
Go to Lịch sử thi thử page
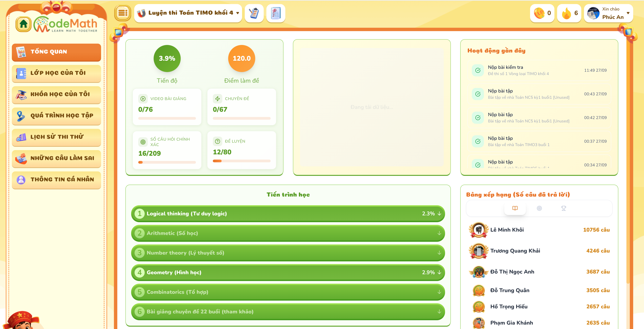tap(56, 137)
